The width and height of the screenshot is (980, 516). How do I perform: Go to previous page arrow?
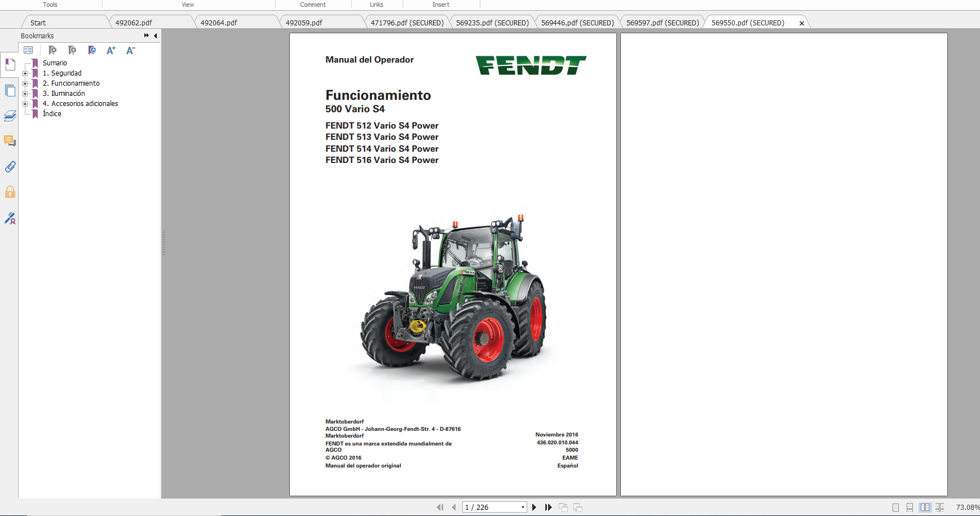click(x=454, y=508)
